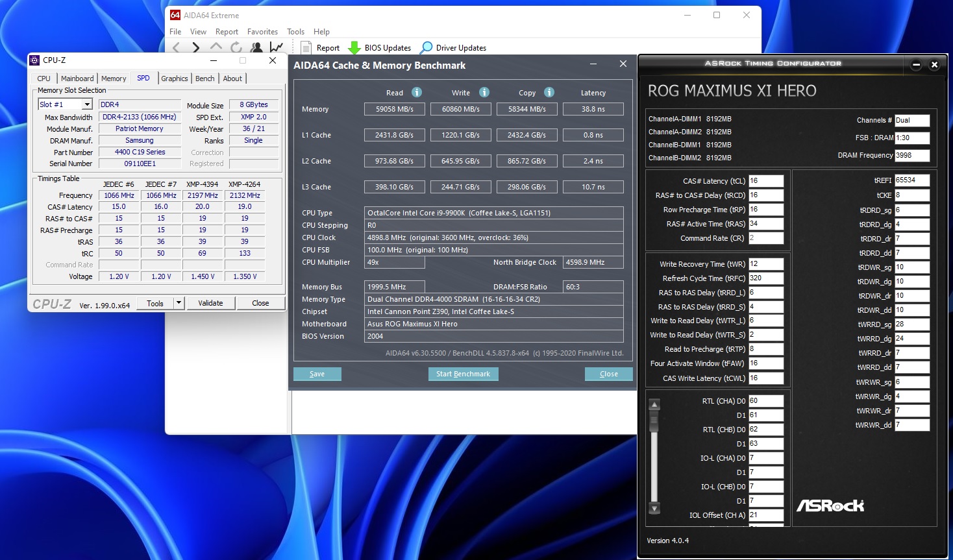Click the AIDA64 Extreme title bar logo
The height and width of the screenshot is (560, 953).
[x=175, y=15]
